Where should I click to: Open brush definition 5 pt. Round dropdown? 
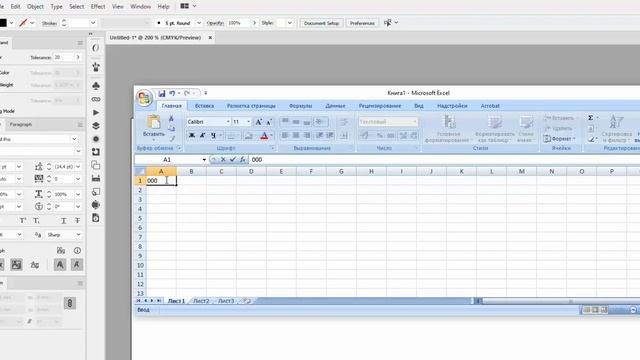coord(199,23)
